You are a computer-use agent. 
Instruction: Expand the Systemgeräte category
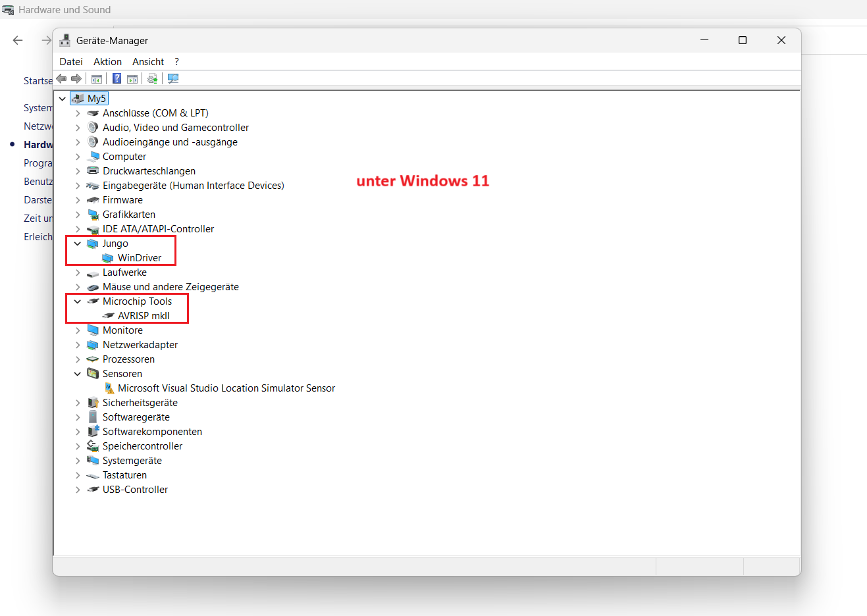78,461
